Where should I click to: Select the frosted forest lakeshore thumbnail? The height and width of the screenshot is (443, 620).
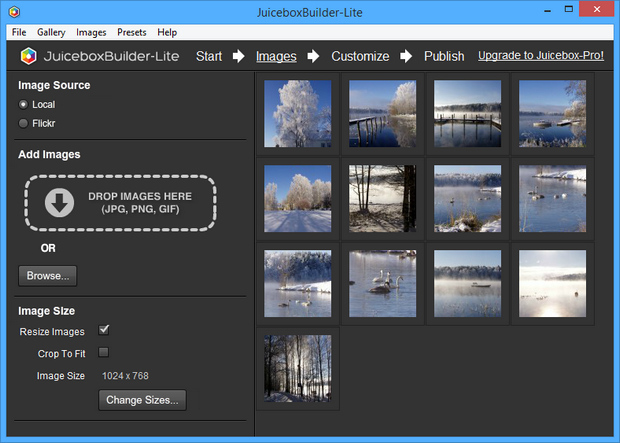[298, 284]
